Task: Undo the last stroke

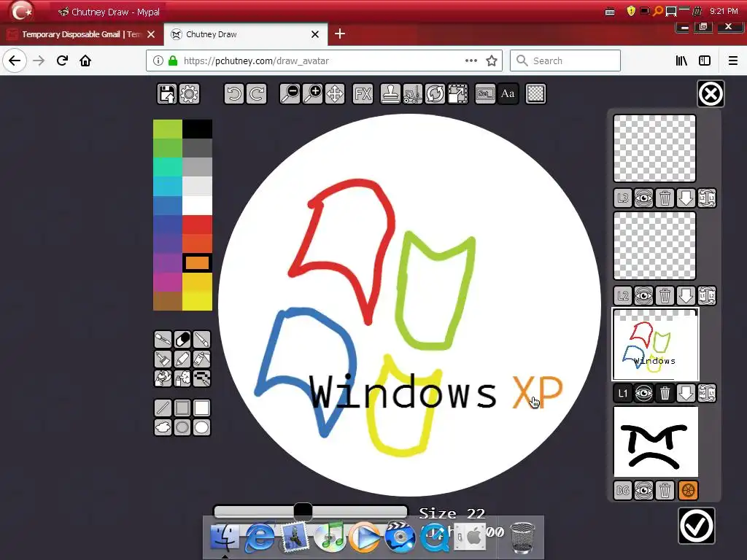Action: (234, 94)
